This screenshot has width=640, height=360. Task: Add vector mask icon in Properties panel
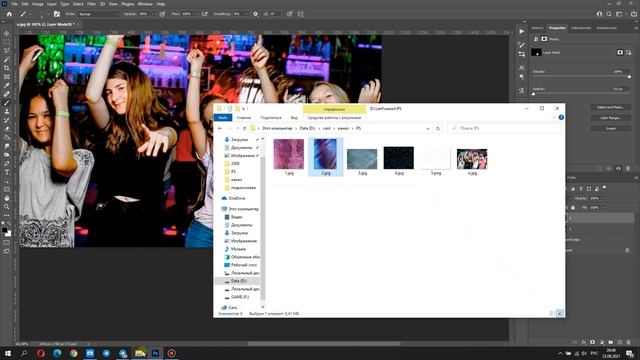pyautogui.click(x=629, y=52)
